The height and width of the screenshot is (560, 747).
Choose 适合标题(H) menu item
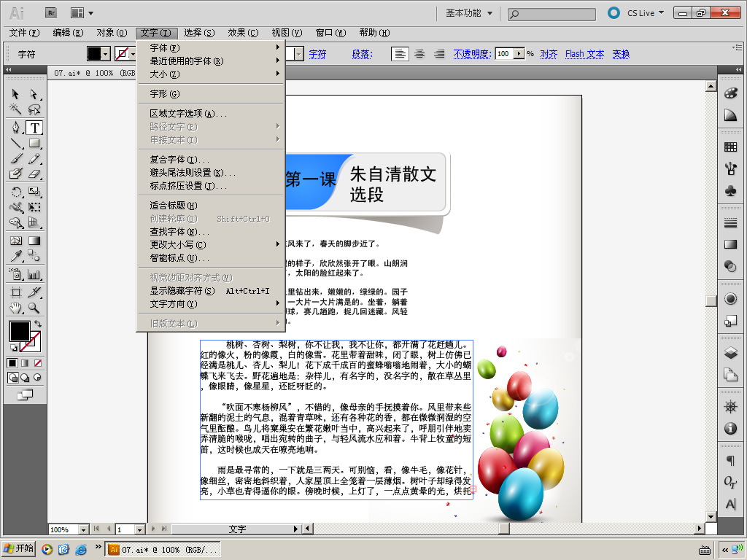tap(211, 205)
